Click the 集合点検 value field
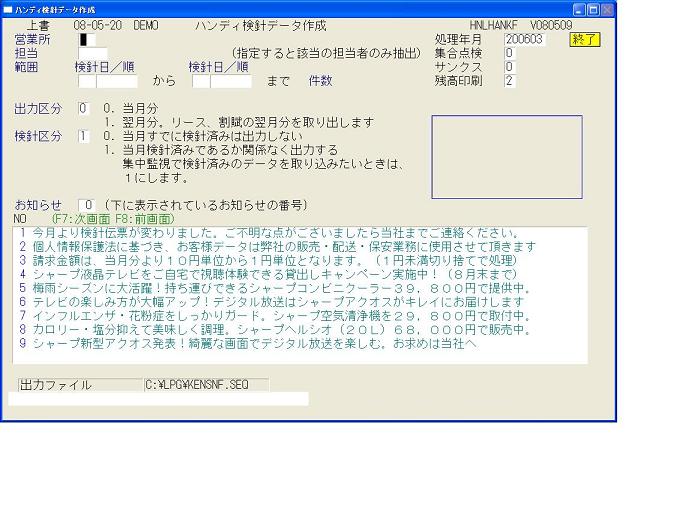This screenshot has height=512, width=682. tap(509, 53)
